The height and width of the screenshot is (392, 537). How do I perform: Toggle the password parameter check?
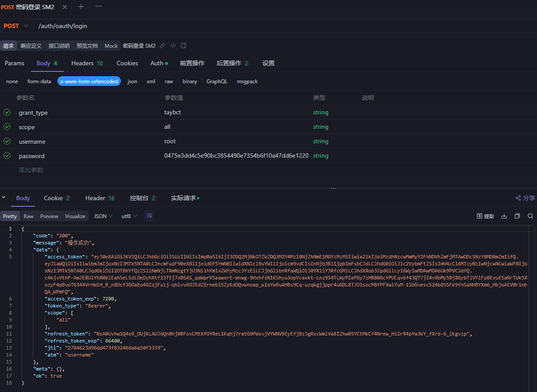tap(7, 155)
